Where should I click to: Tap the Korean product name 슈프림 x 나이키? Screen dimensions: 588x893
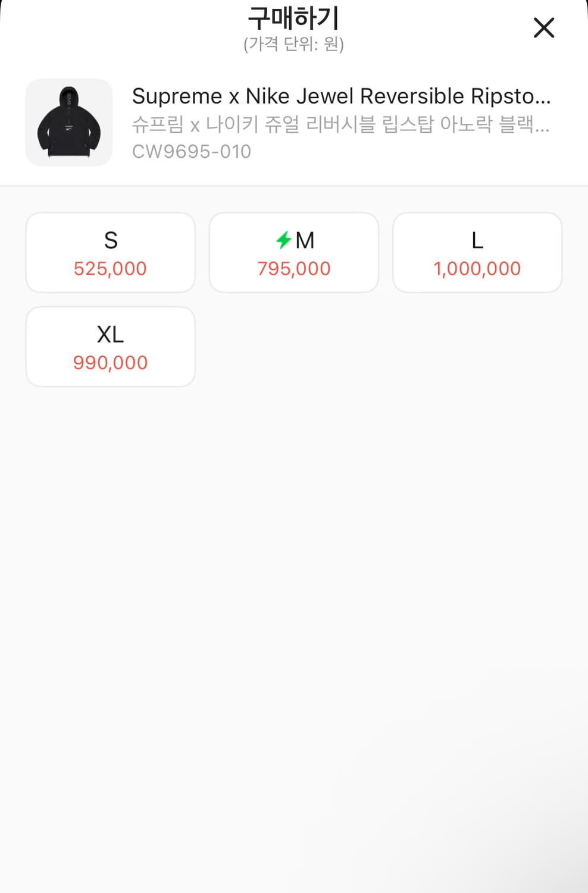pyautogui.click(x=340, y=124)
